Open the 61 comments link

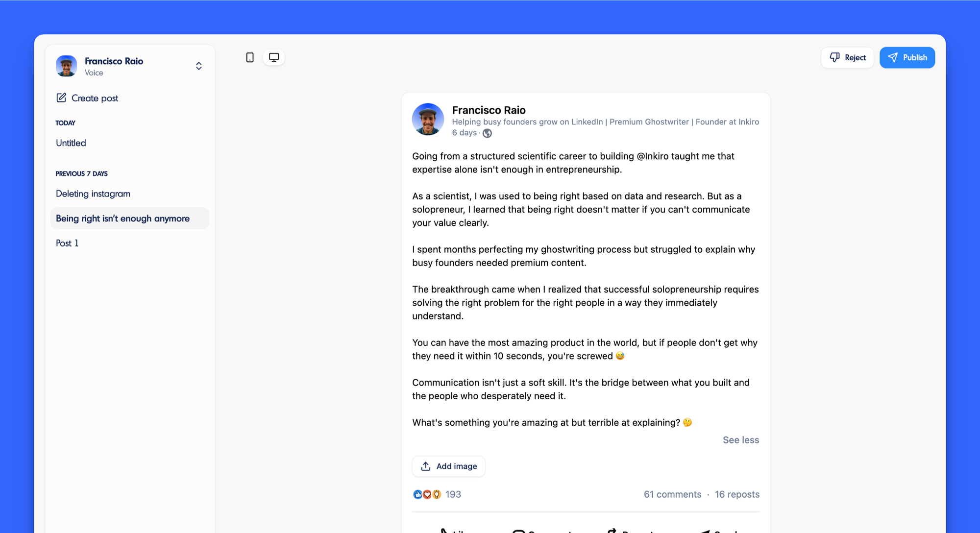click(672, 494)
